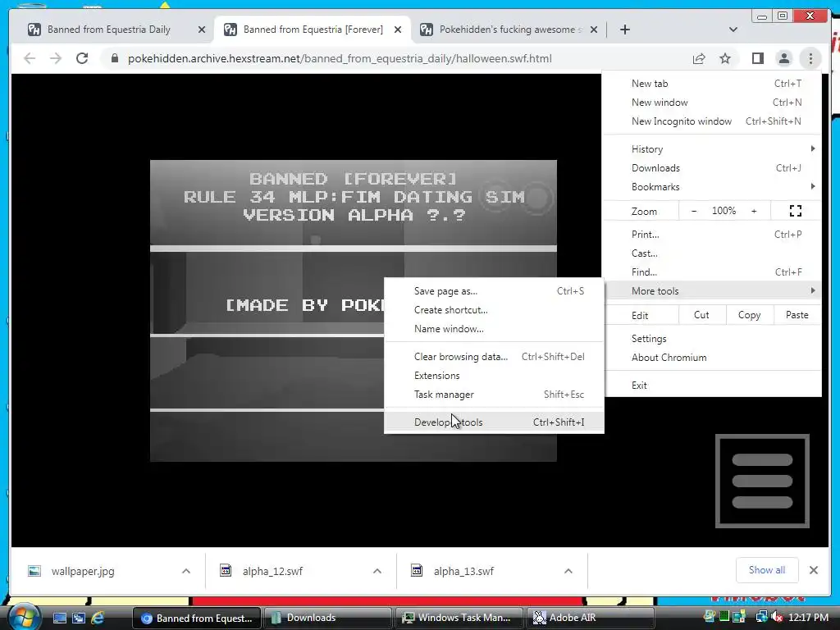Switch to Banned from Equestria Daily tab
Screen dimensions: 840x630
coord(109,30)
